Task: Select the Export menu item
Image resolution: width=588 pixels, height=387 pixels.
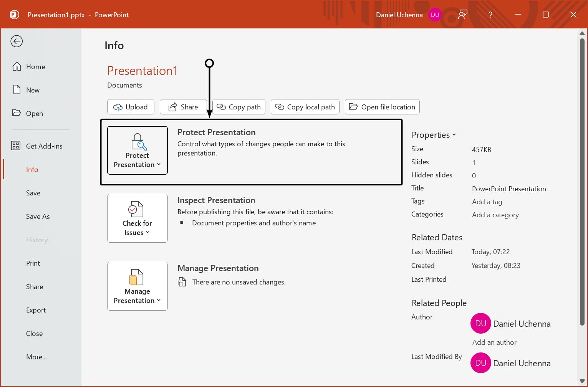Action: (x=36, y=310)
